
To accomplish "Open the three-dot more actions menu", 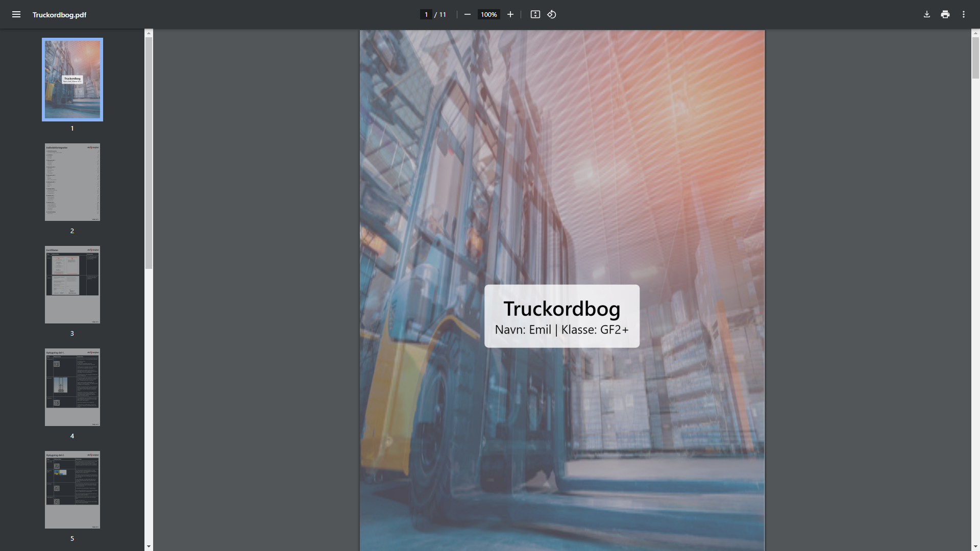I will [x=964, y=14].
